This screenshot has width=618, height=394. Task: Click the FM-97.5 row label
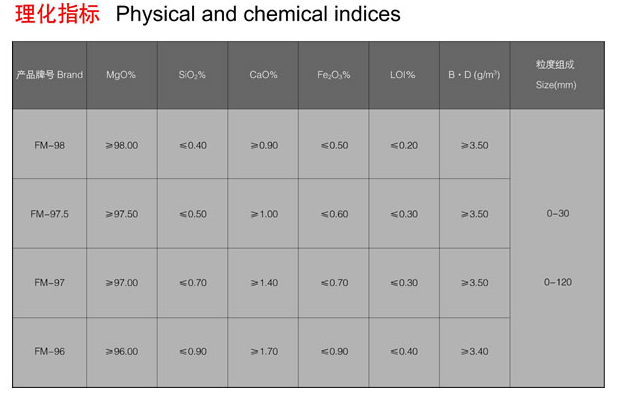50,214
